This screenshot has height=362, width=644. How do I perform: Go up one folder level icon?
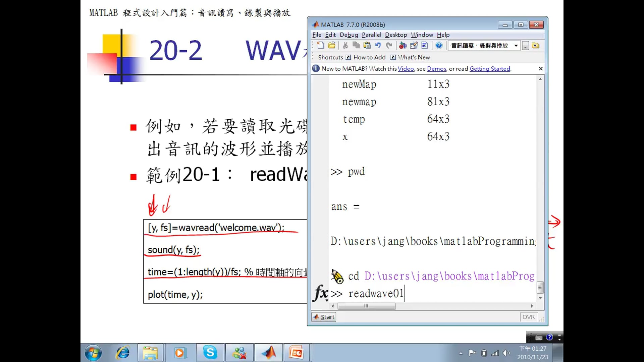click(536, 45)
